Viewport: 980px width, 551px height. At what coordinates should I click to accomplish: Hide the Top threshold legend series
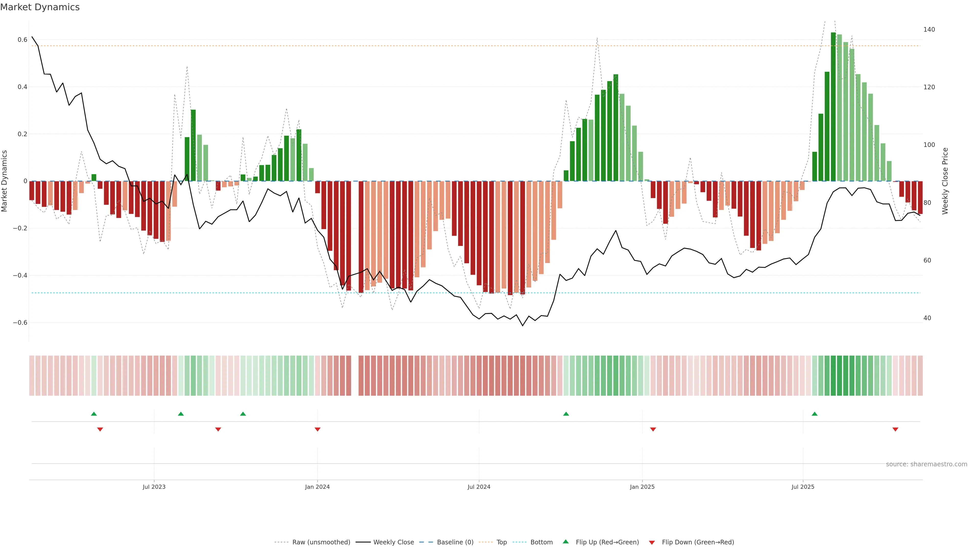click(501, 542)
